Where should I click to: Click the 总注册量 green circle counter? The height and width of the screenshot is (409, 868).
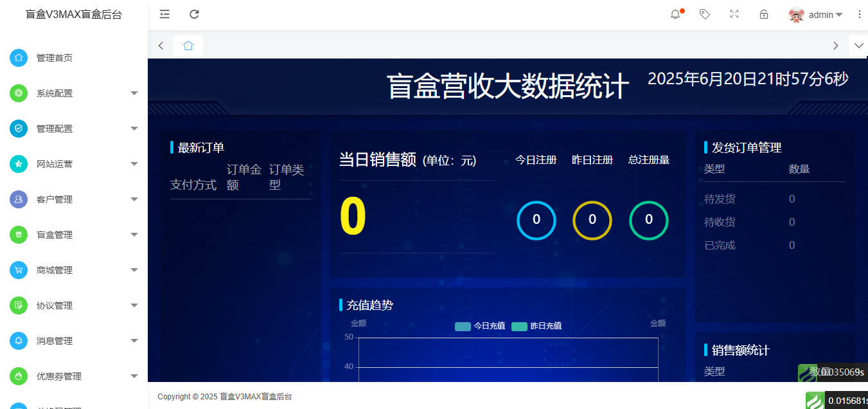coord(649,220)
